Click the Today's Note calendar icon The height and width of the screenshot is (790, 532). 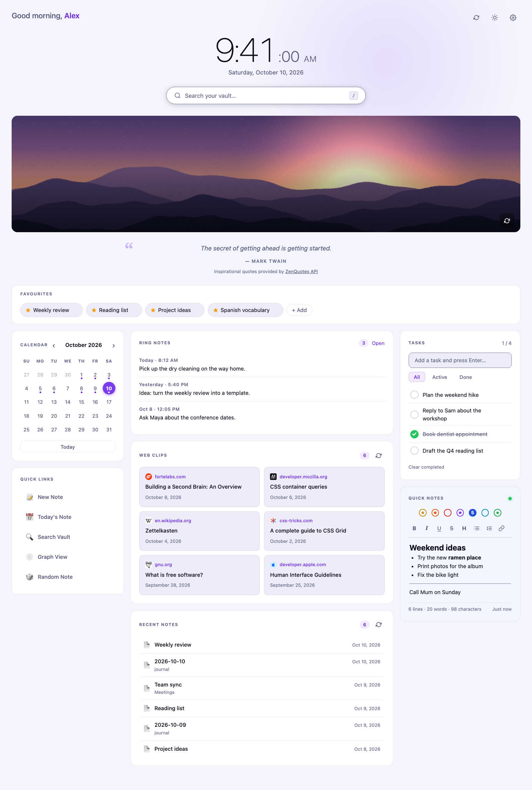tap(30, 517)
